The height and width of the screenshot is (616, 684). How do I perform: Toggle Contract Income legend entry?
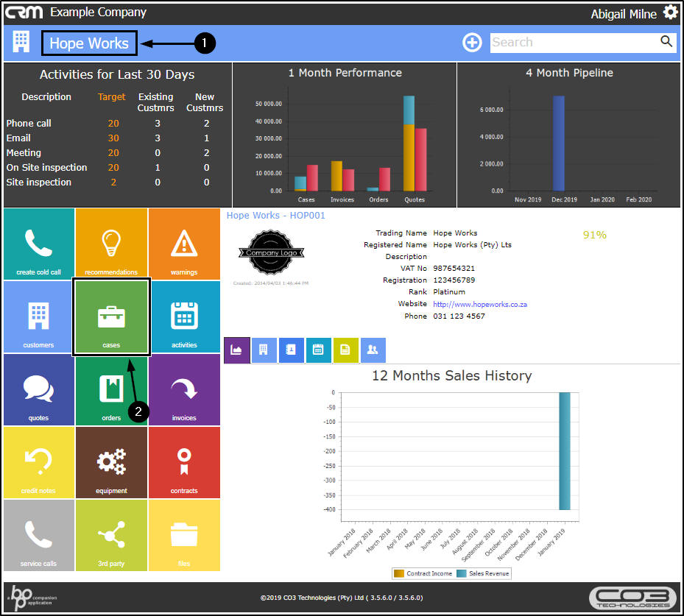(x=423, y=573)
